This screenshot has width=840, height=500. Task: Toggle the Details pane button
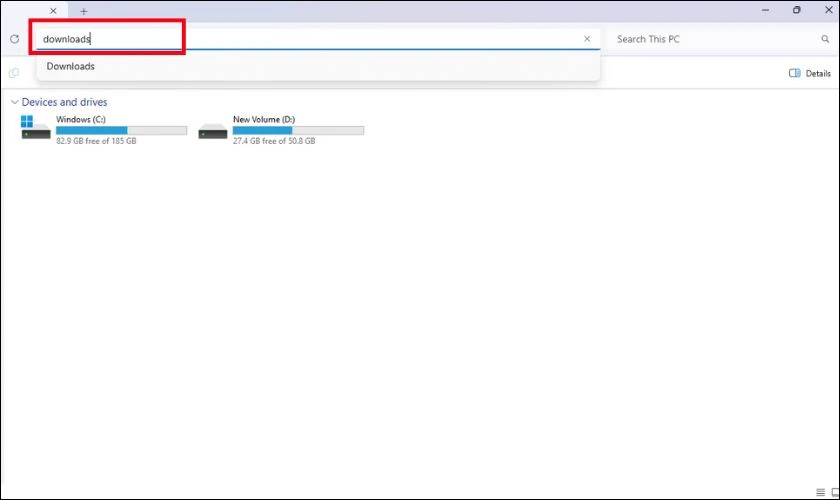pos(809,73)
